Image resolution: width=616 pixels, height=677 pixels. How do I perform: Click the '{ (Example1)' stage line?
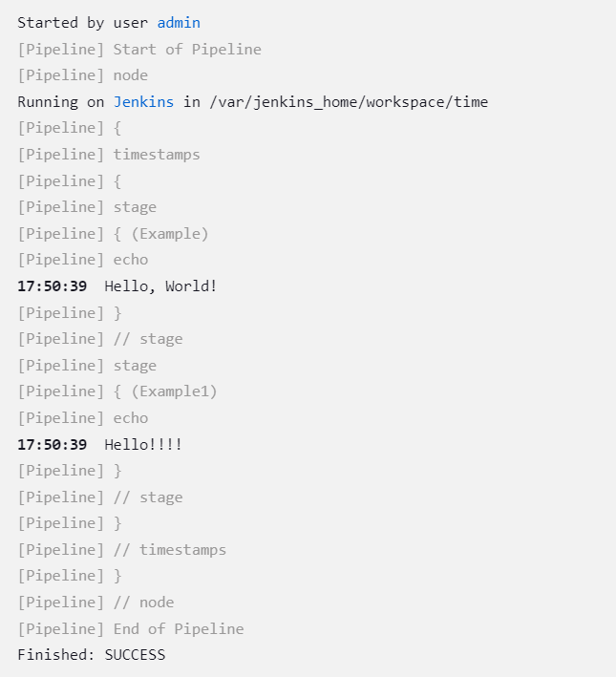[165, 391]
